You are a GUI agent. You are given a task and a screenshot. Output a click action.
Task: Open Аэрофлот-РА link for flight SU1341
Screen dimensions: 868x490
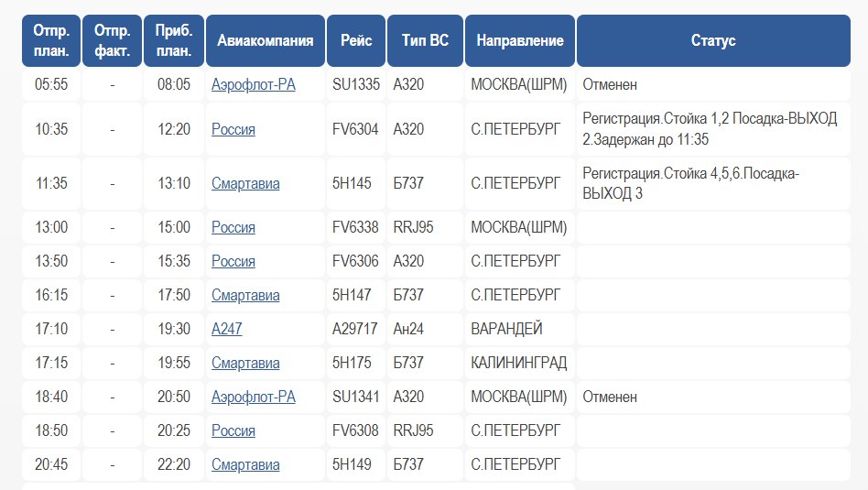[x=253, y=397]
